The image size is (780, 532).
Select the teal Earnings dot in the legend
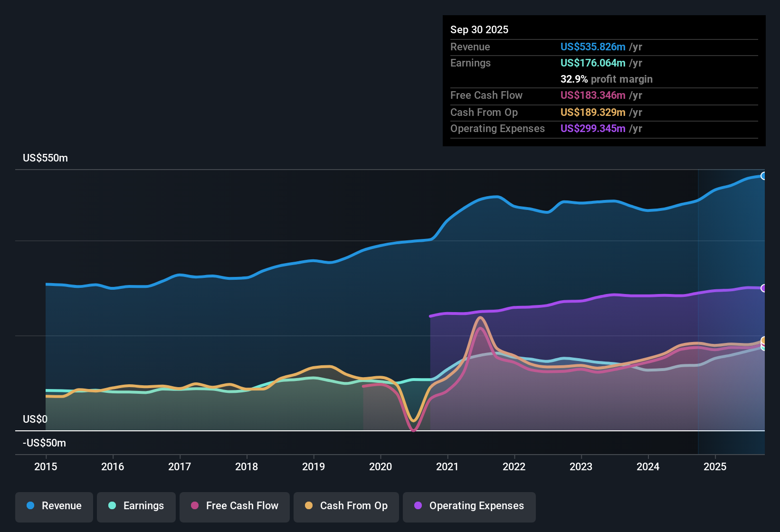(112, 506)
